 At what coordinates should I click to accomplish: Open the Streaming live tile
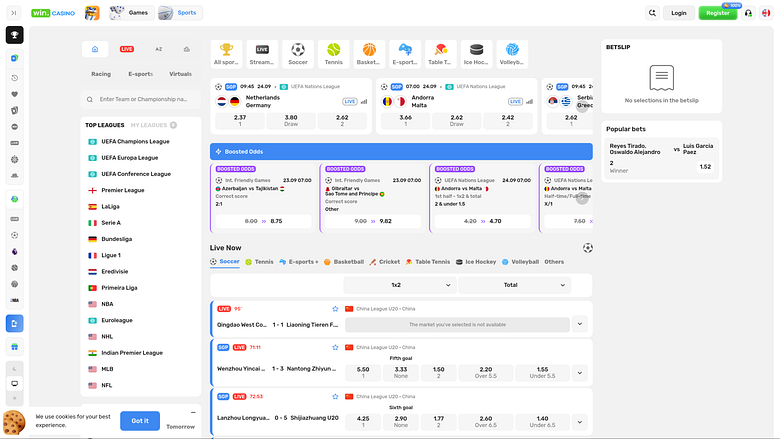[x=262, y=54]
